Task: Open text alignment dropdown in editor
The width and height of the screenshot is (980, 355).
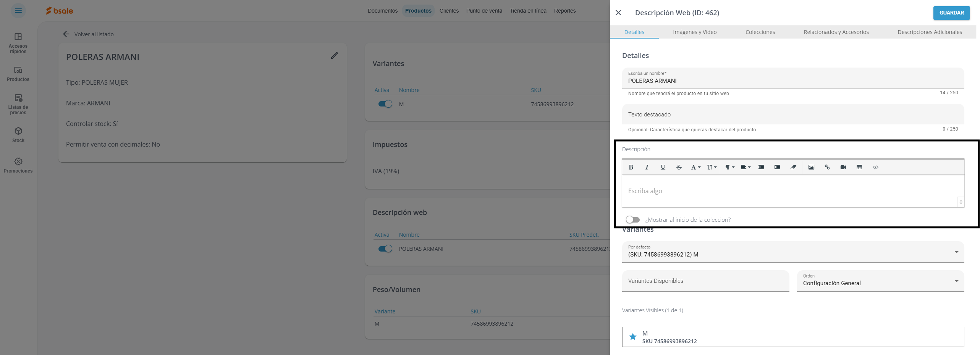Action: click(746, 167)
